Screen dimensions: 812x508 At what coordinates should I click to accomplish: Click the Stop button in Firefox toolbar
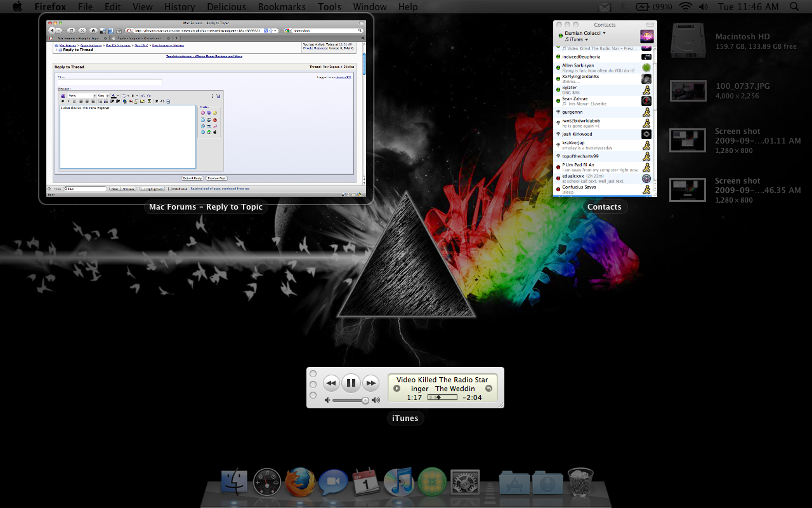82,30
